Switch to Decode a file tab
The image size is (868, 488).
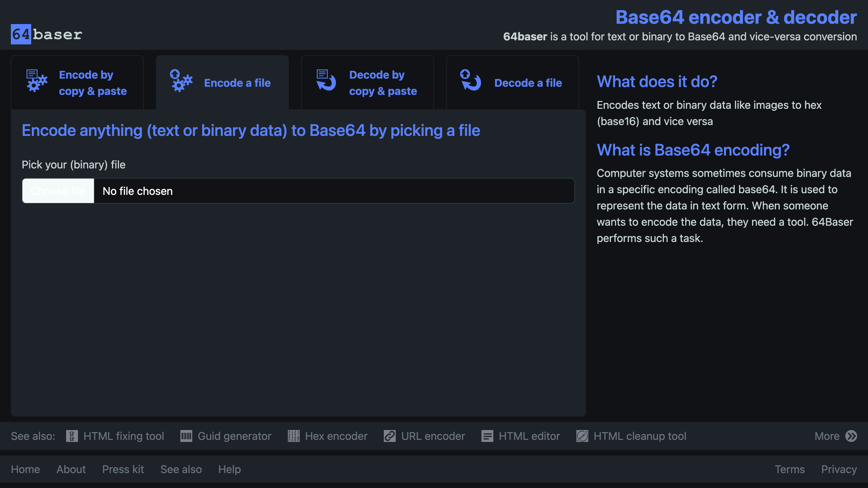pyautogui.click(x=528, y=83)
